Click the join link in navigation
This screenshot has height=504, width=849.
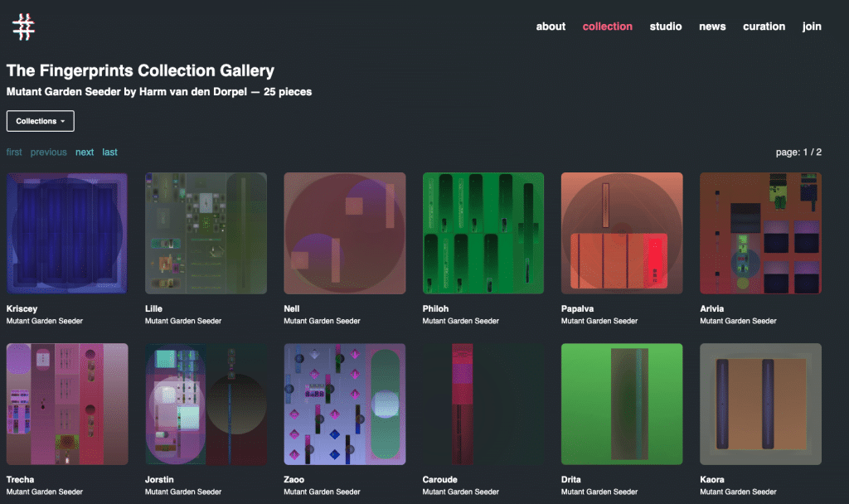click(x=812, y=27)
